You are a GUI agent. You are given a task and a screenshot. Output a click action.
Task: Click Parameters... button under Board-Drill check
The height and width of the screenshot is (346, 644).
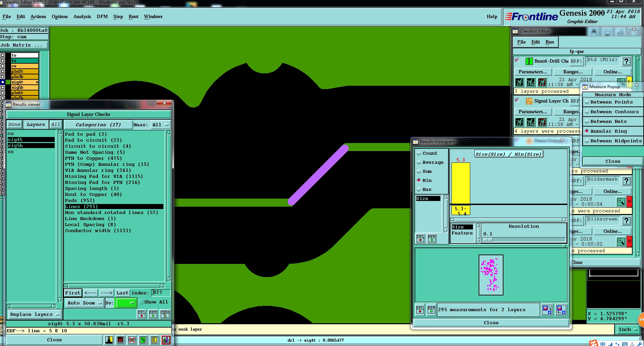pyautogui.click(x=533, y=72)
